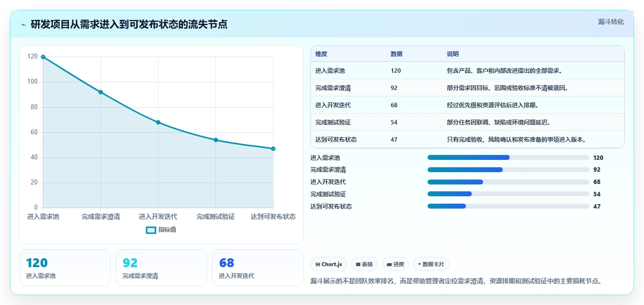Click the 完成测试验证 progress bar
The width and height of the screenshot is (644, 305).
pos(508,194)
